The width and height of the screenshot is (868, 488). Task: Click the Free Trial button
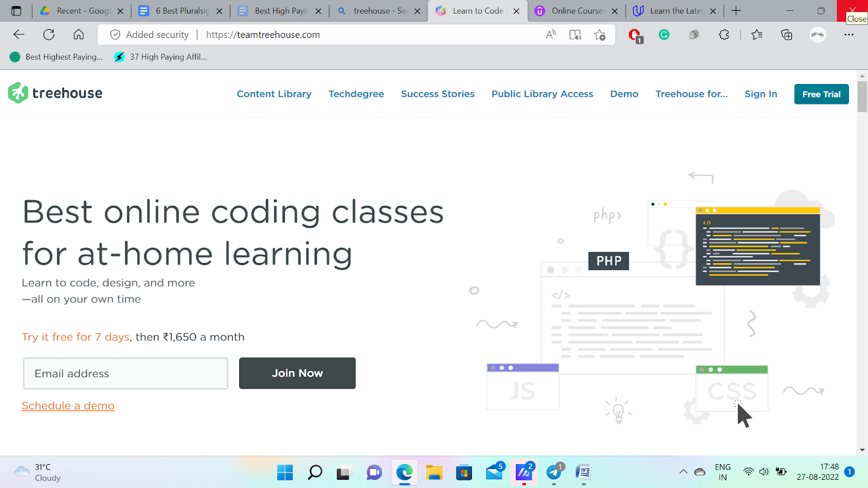[821, 94]
